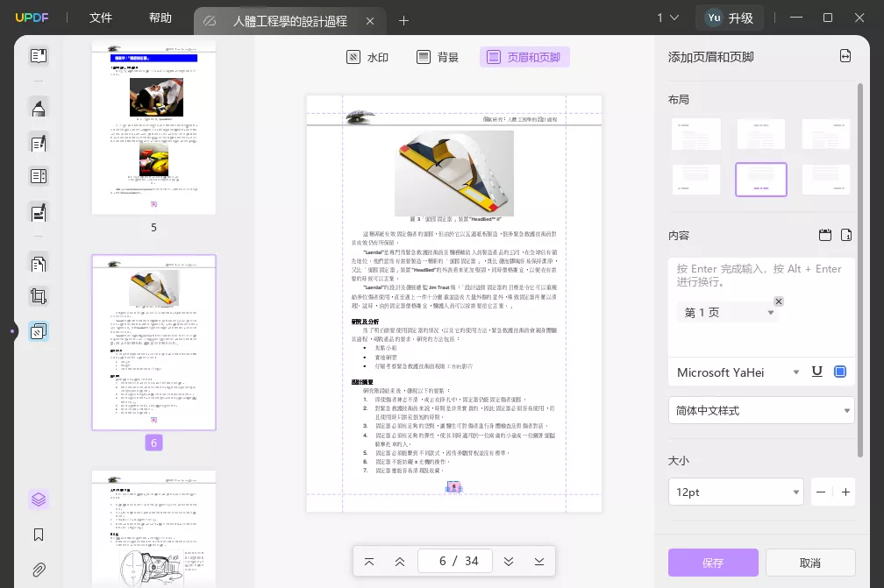
Task: Open the Reader mode sidebar icon
Action: 39,56
